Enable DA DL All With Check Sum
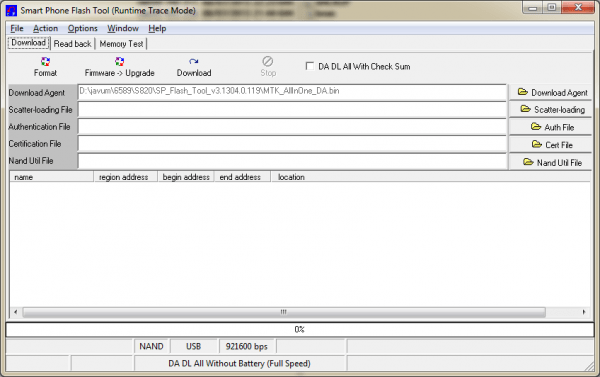The image size is (600, 377). click(310, 66)
